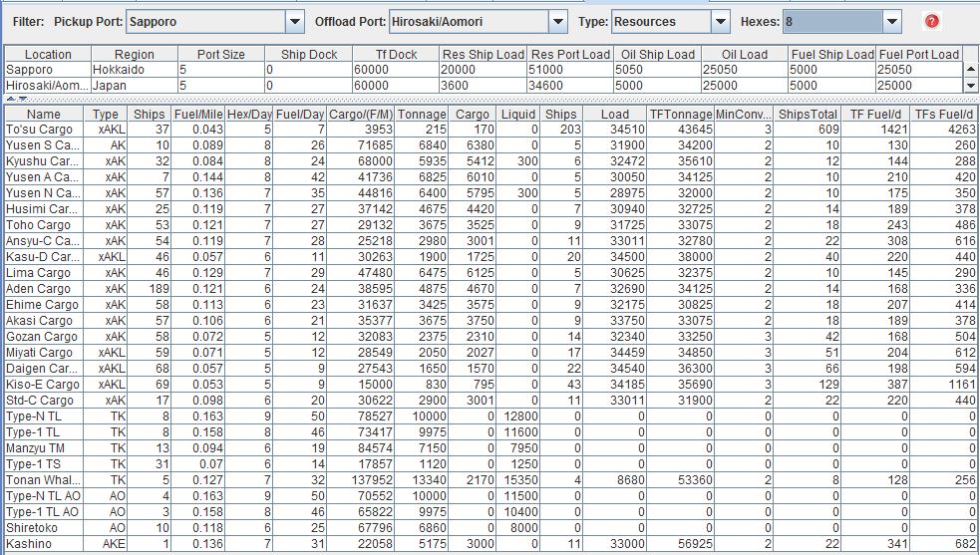Sort by the Region column header
Image resolution: width=980 pixels, height=555 pixels.
[135, 55]
